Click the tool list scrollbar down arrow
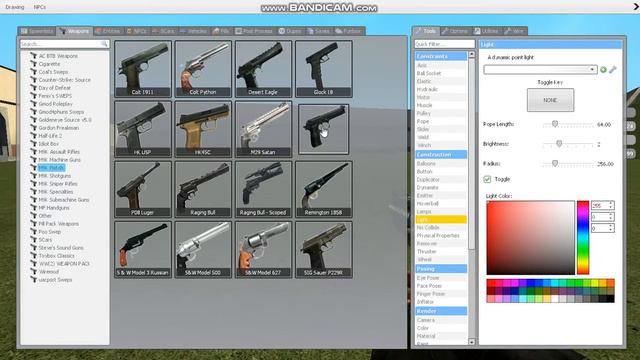The height and width of the screenshot is (360, 640). [472, 342]
